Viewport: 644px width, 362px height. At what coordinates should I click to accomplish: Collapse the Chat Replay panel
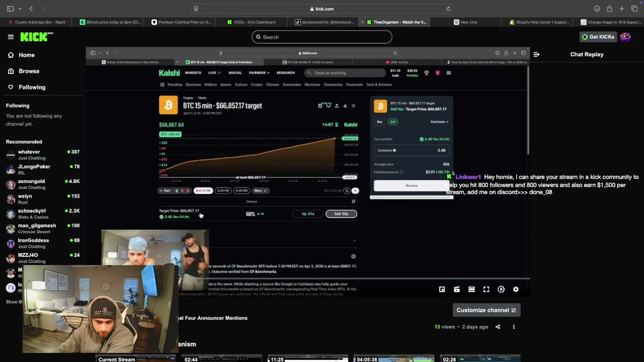tap(536, 54)
